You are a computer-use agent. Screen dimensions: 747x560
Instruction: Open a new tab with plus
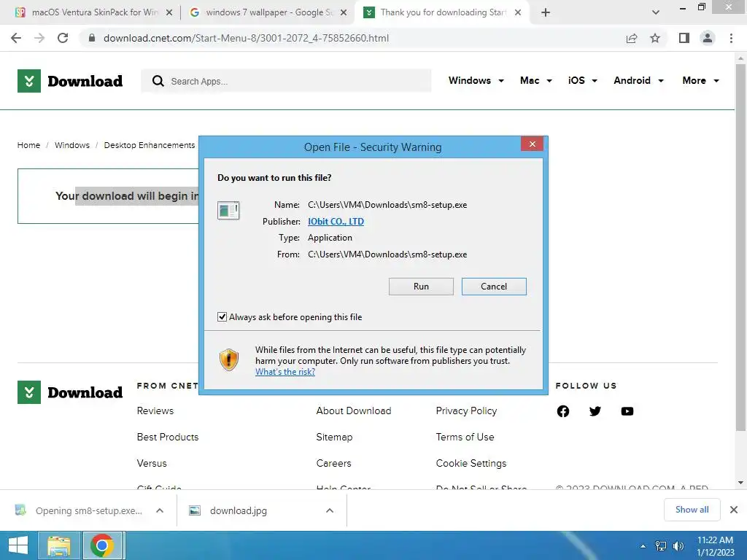coord(546,12)
